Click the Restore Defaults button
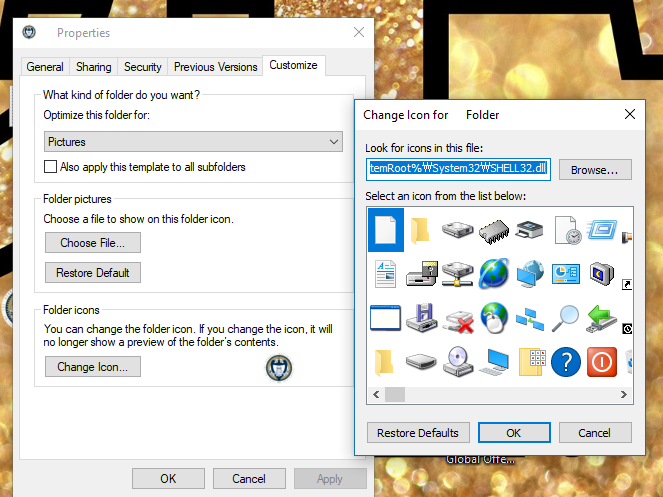663x497 pixels. click(x=418, y=433)
